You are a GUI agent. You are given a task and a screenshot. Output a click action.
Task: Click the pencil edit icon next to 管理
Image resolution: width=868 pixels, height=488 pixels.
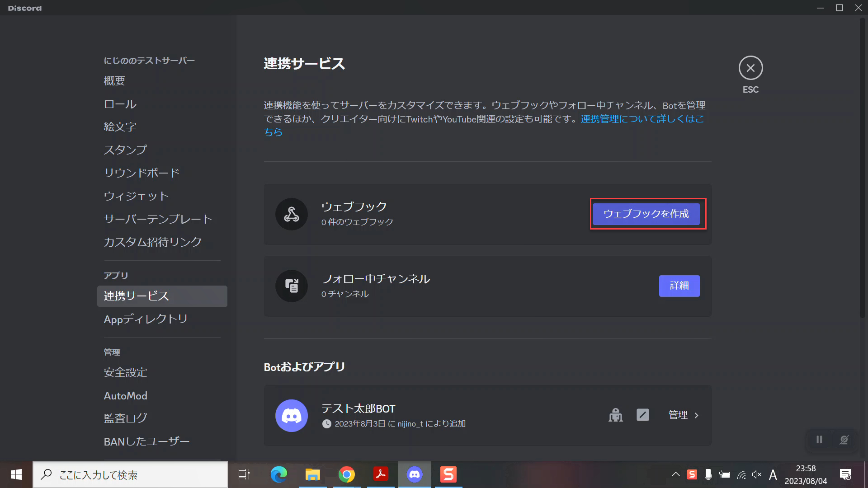[x=643, y=415]
